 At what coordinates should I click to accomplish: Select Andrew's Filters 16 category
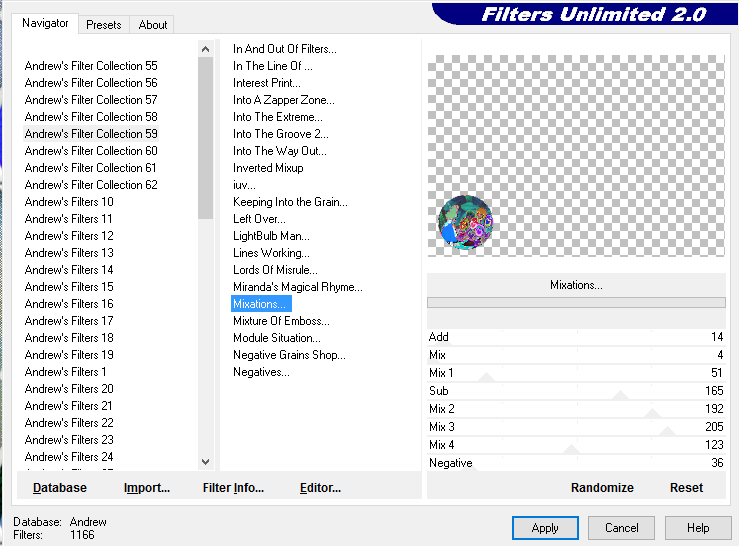(x=69, y=304)
